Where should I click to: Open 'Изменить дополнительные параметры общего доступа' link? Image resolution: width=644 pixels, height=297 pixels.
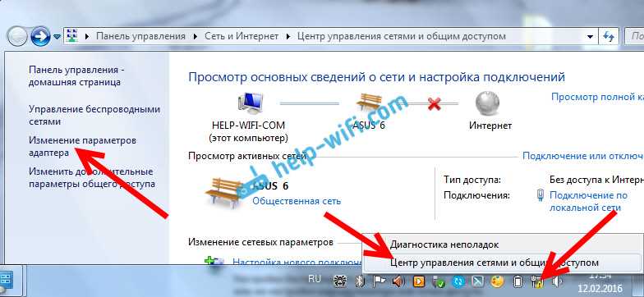coord(92,177)
